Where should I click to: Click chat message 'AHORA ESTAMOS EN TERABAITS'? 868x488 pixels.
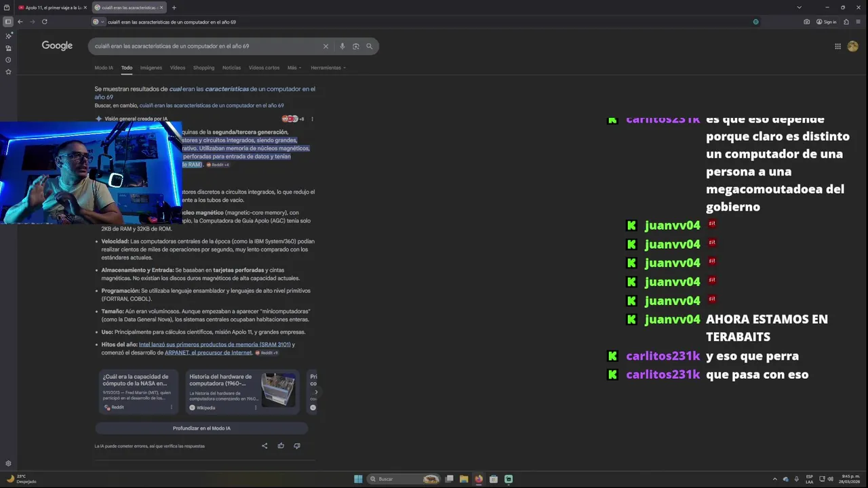coord(767,328)
